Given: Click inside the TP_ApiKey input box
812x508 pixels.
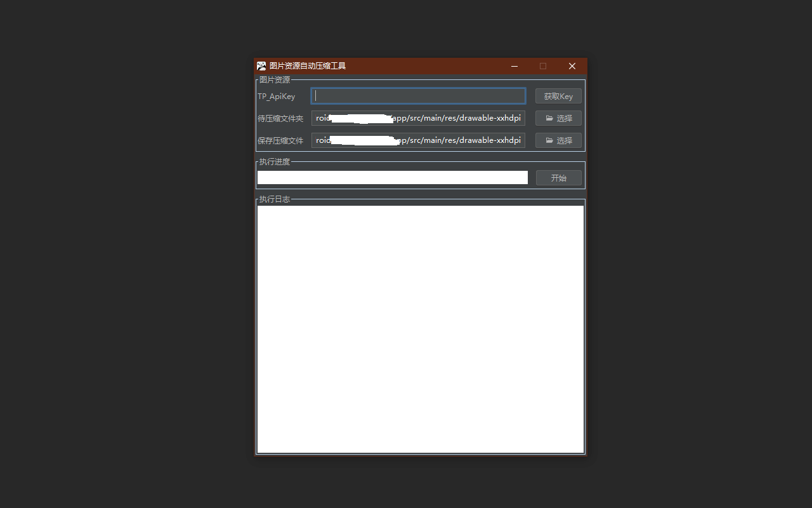Looking at the screenshot, I should coord(417,95).
